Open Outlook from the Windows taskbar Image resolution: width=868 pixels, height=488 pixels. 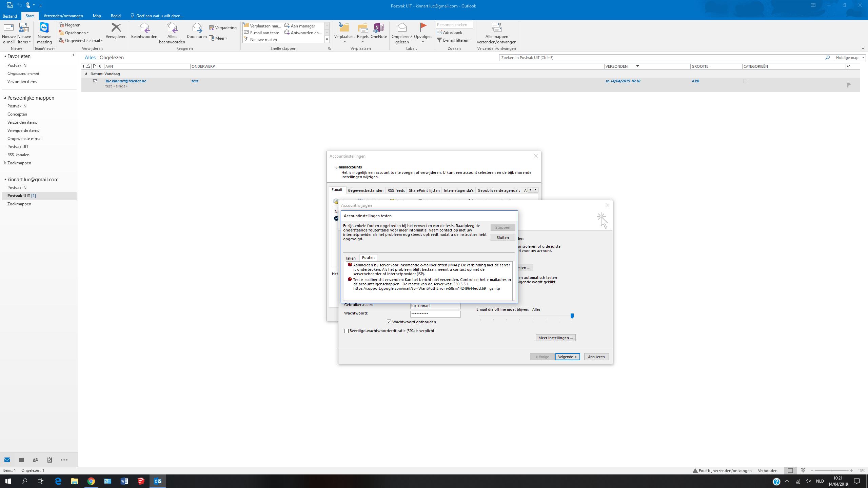tap(158, 481)
